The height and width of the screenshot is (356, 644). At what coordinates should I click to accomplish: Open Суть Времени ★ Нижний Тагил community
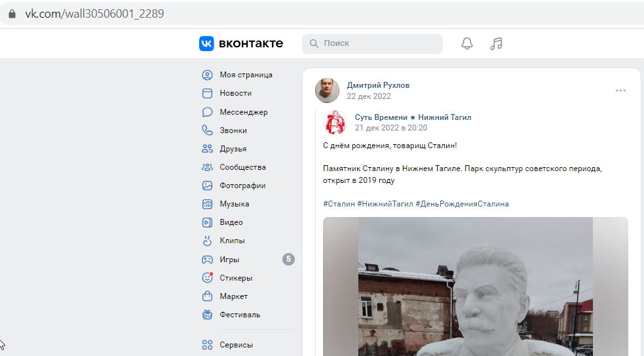point(413,117)
